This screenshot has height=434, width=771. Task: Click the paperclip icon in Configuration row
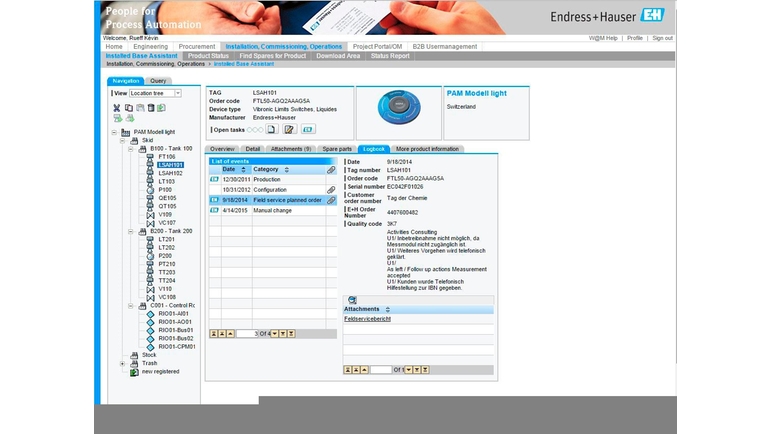331,190
